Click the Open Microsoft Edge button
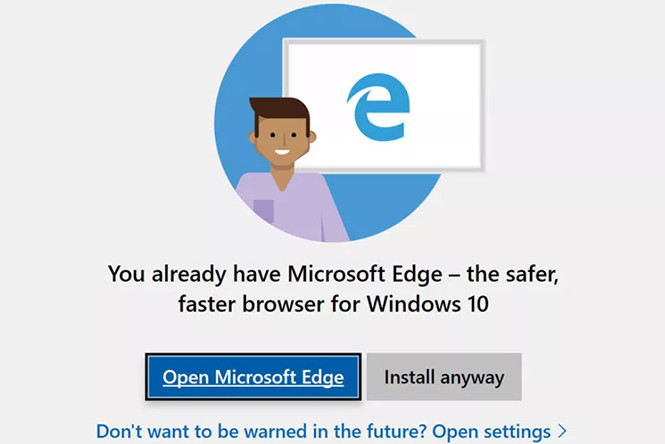The height and width of the screenshot is (444, 665). click(253, 377)
